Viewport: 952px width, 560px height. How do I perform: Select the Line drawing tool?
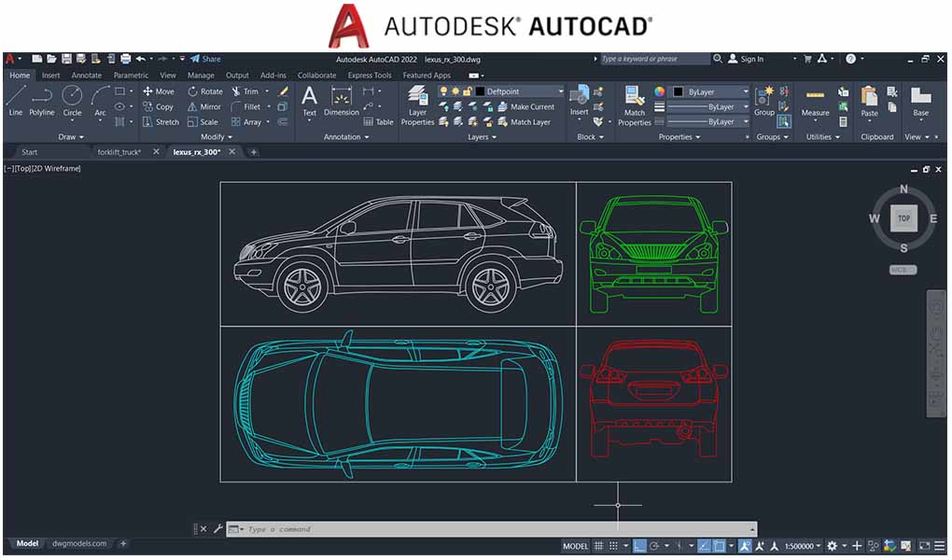click(x=15, y=100)
